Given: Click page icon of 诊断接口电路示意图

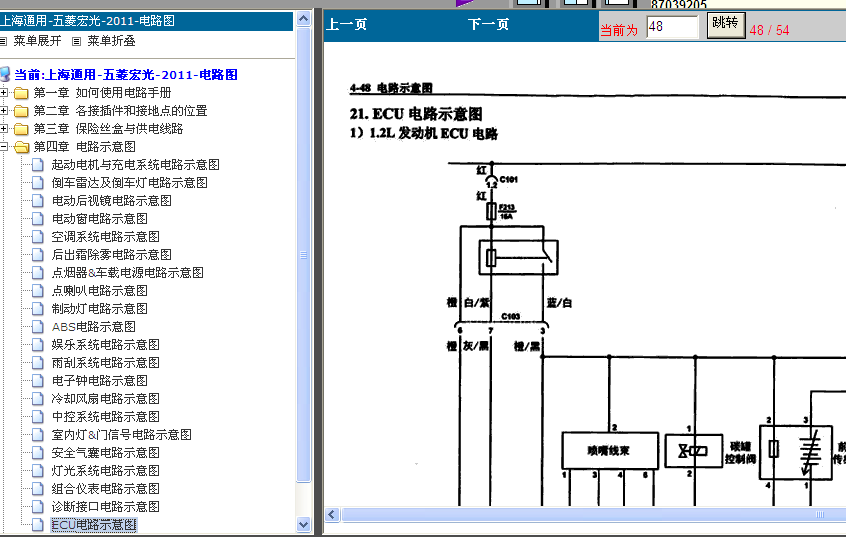Looking at the screenshot, I should tap(38, 506).
